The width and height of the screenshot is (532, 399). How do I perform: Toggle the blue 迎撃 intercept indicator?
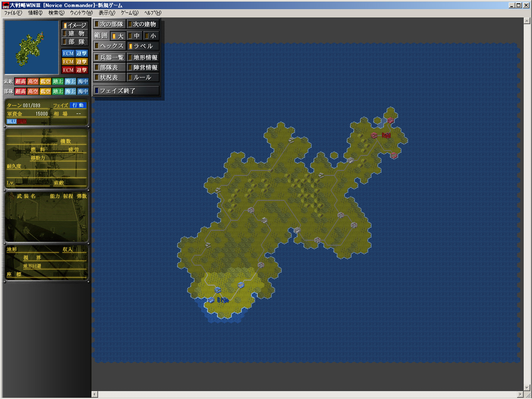(81, 54)
